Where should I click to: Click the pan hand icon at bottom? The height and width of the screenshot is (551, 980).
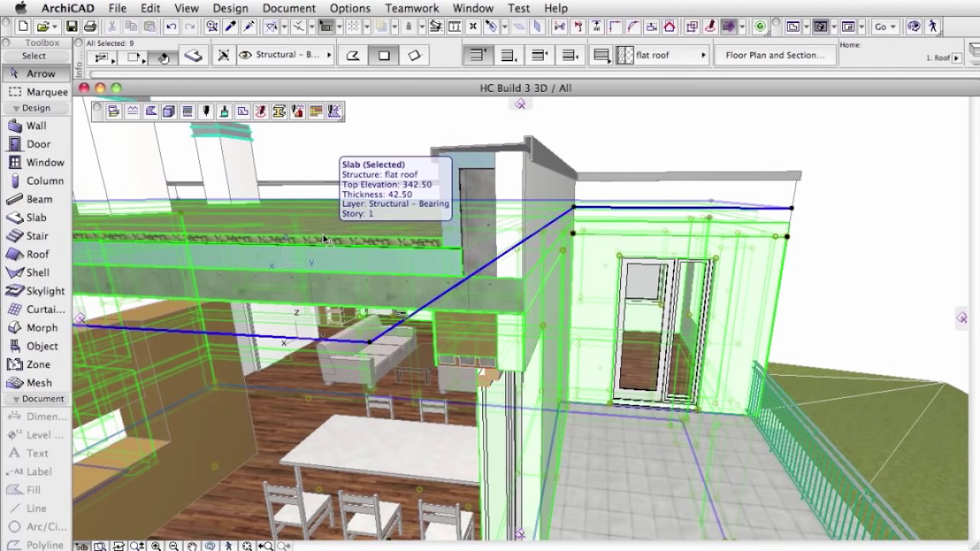coord(192,546)
